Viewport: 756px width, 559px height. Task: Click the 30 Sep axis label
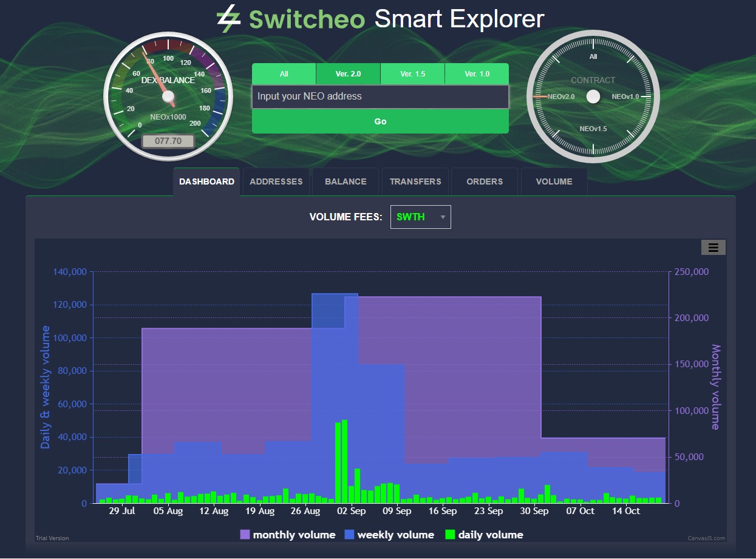click(535, 511)
